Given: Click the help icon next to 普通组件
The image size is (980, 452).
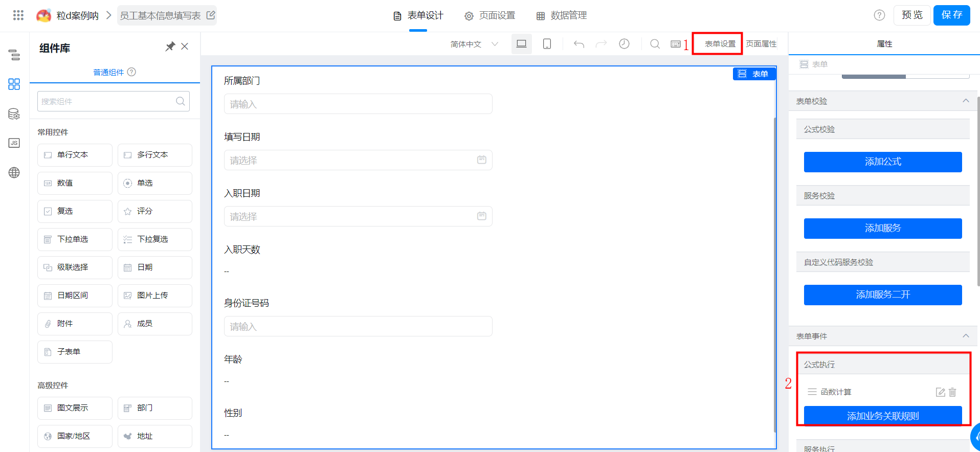Looking at the screenshot, I should tap(131, 72).
